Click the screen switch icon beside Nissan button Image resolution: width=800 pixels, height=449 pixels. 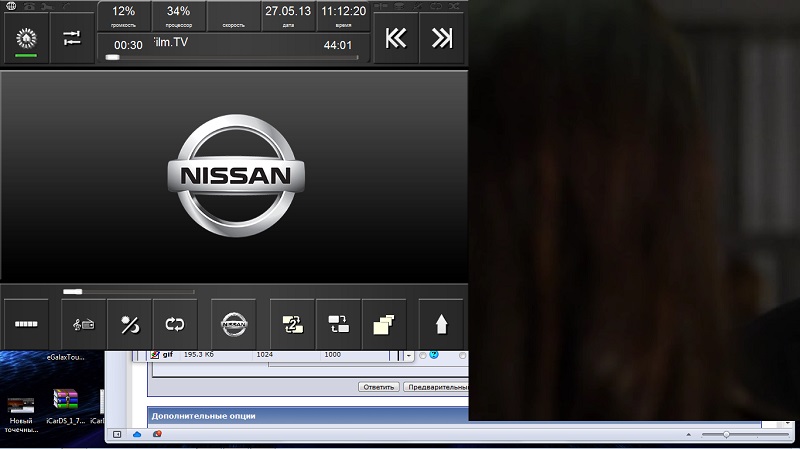point(292,324)
